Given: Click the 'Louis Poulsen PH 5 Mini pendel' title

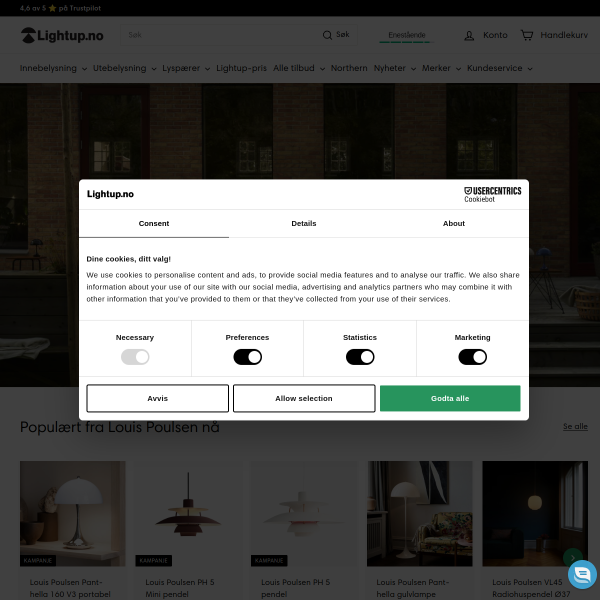Looking at the screenshot, I should [x=180, y=588].
